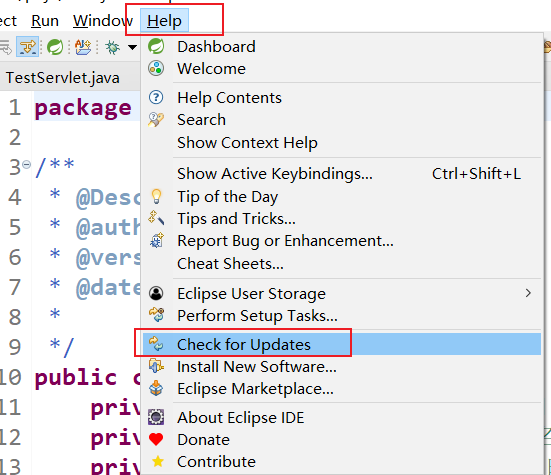
Task: Click the Perform Setup Tasks icon
Action: coord(156,315)
